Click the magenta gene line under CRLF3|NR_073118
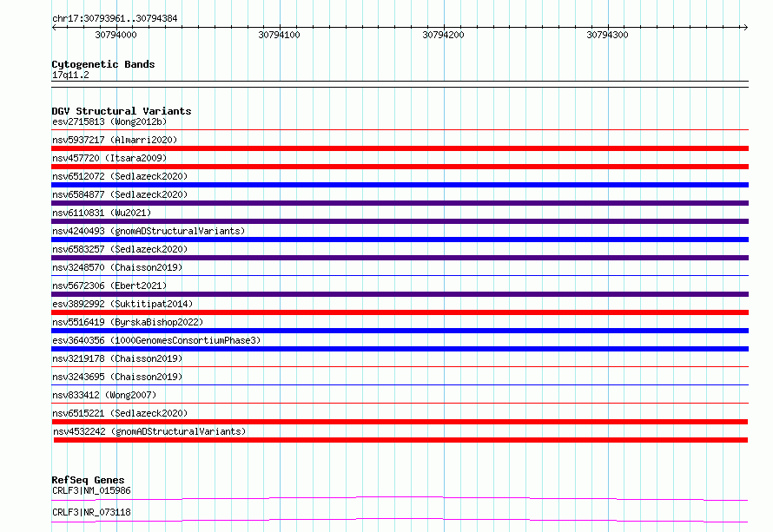The height and width of the screenshot is (532, 773). [x=400, y=520]
